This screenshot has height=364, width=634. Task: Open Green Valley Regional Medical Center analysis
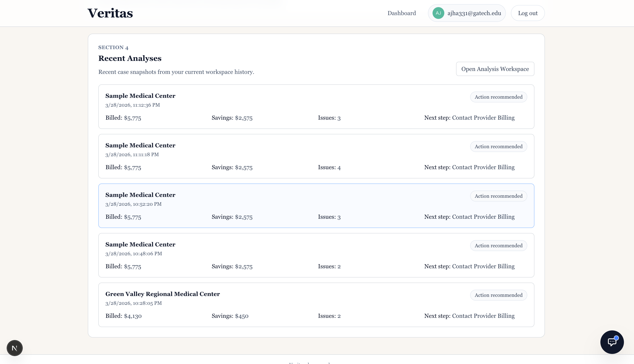tap(316, 305)
